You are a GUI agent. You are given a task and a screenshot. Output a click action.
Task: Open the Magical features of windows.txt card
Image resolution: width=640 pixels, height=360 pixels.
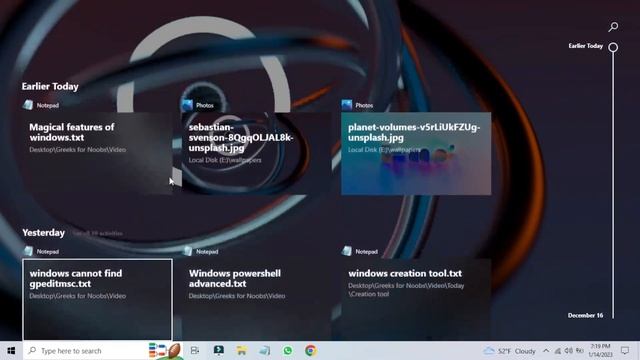97,153
